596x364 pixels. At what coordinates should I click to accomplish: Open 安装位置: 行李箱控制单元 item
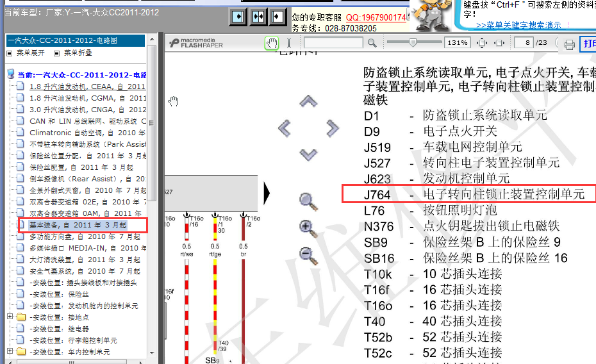pyautogui.click(x=73, y=340)
